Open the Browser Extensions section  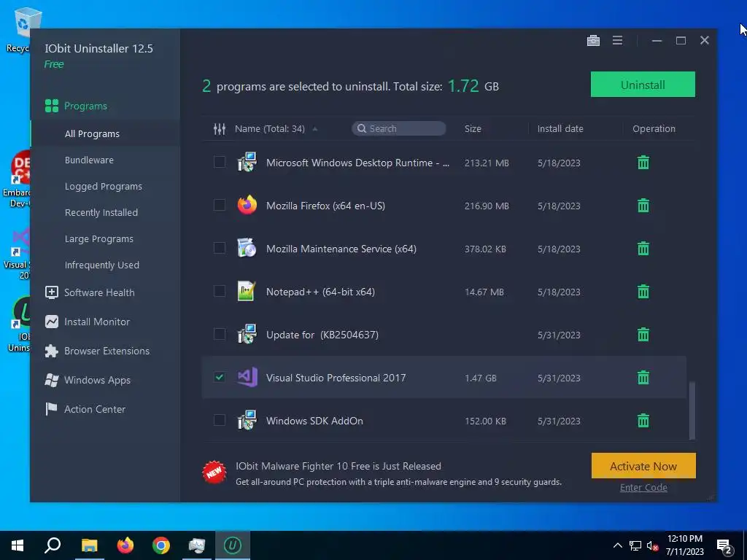[105, 351]
